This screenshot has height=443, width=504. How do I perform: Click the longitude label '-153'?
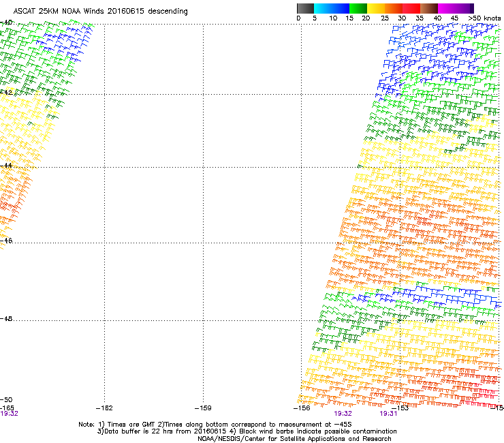coord(400,408)
